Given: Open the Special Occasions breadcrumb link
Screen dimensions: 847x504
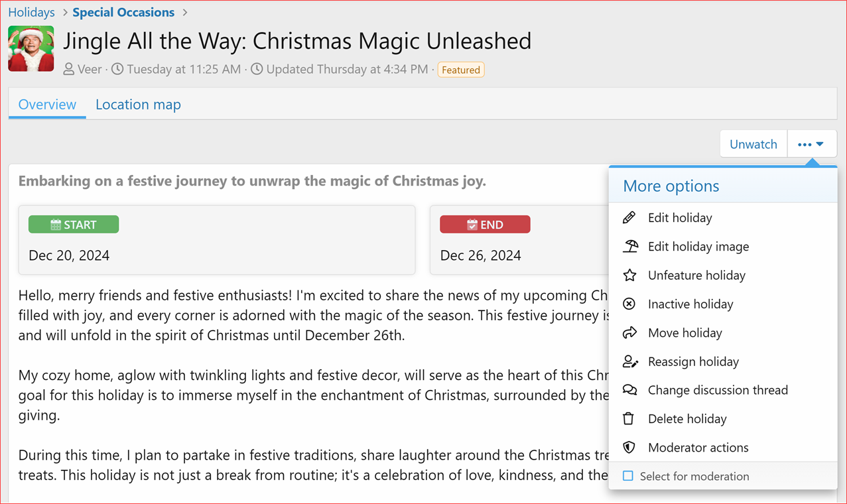Looking at the screenshot, I should tap(123, 12).
